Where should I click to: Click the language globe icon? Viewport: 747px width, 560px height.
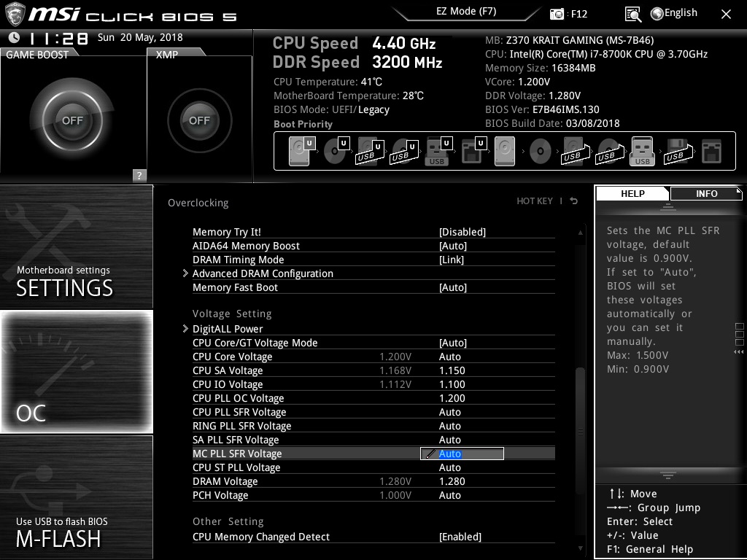click(x=657, y=14)
